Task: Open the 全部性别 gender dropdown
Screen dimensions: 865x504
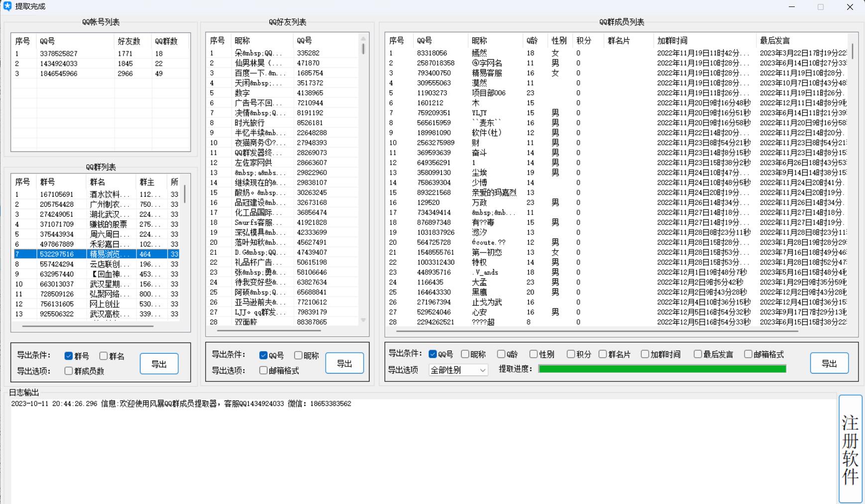Action: pyautogui.click(x=458, y=370)
